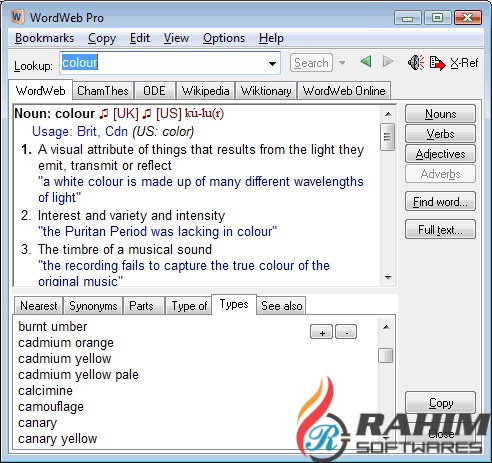
Task: Click the types list scroll up arrow
Action: (386, 327)
